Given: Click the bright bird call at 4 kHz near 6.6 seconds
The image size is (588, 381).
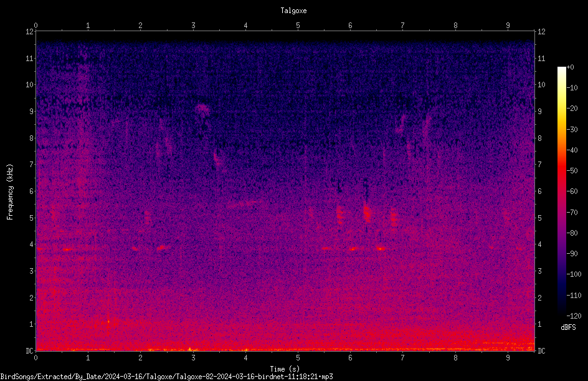Looking at the screenshot, I should pyautogui.click(x=381, y=249).
